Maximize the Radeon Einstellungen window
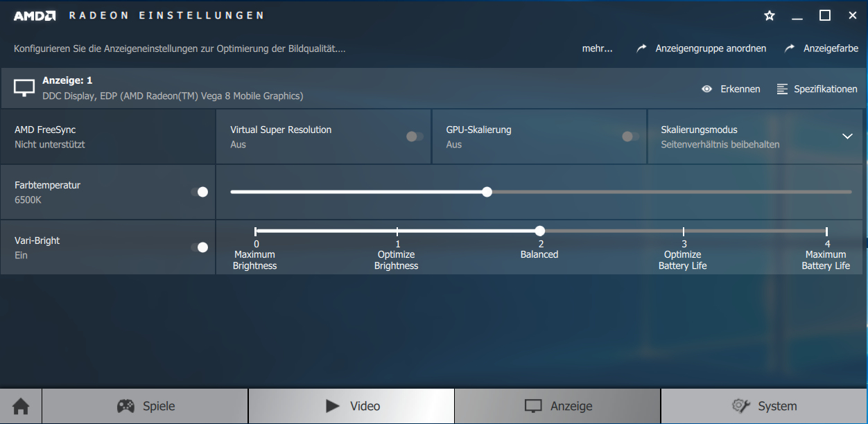 pyautogui.click(x=825, y=15)
